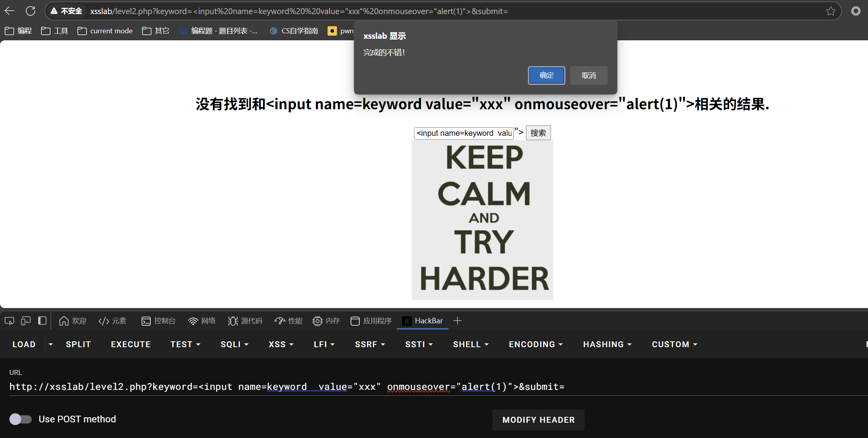Open the 其它 bookmarks folder
This screenshot has width=868, height=438.
(155, 31)
